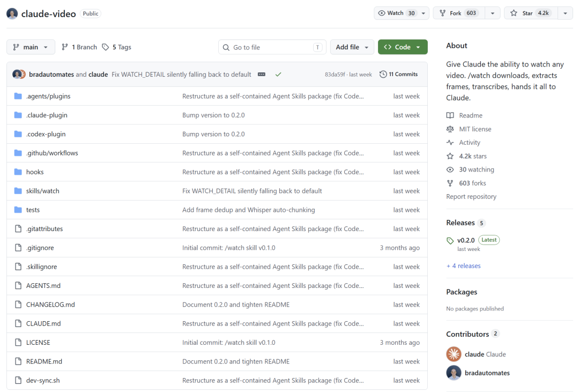This screenshot has width=579, height=392.
Task: Open the 11 Commits history
Action: coord(398,74)
